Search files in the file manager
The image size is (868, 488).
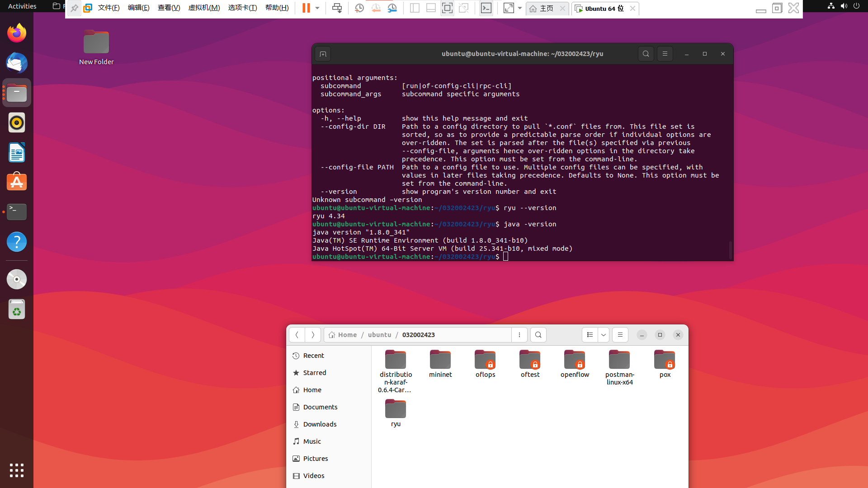pyautogui.click(x=538, y=335)
